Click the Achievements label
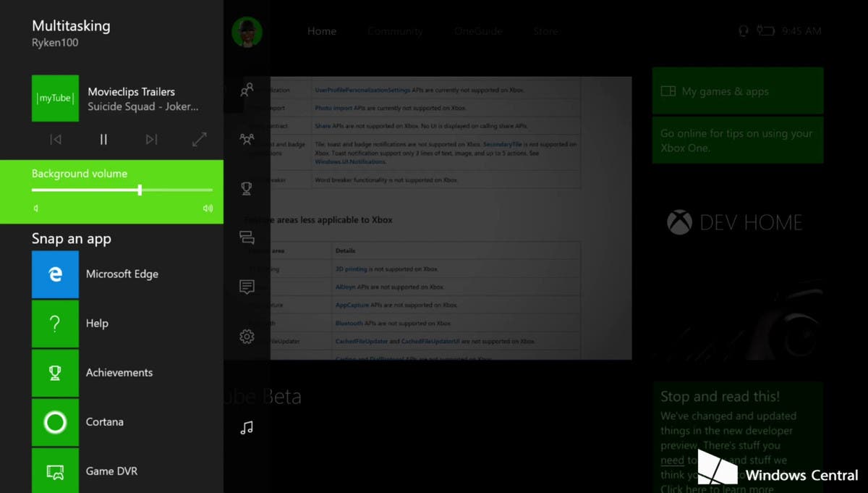868x493 pixels. [119, 373]
